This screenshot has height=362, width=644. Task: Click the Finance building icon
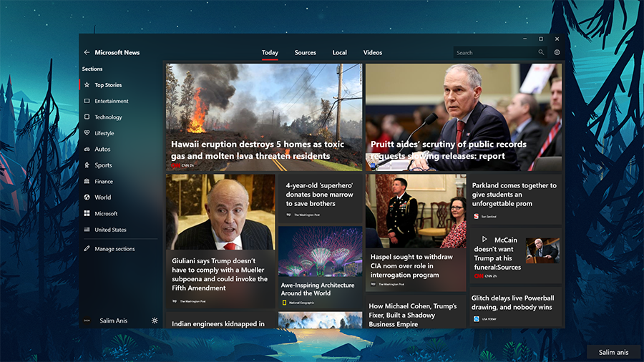pos(87,181)
